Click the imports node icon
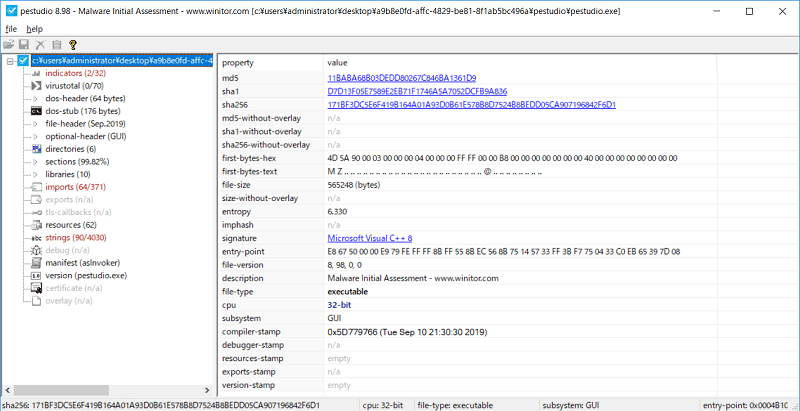800x411 pixels. coord(36,187)
